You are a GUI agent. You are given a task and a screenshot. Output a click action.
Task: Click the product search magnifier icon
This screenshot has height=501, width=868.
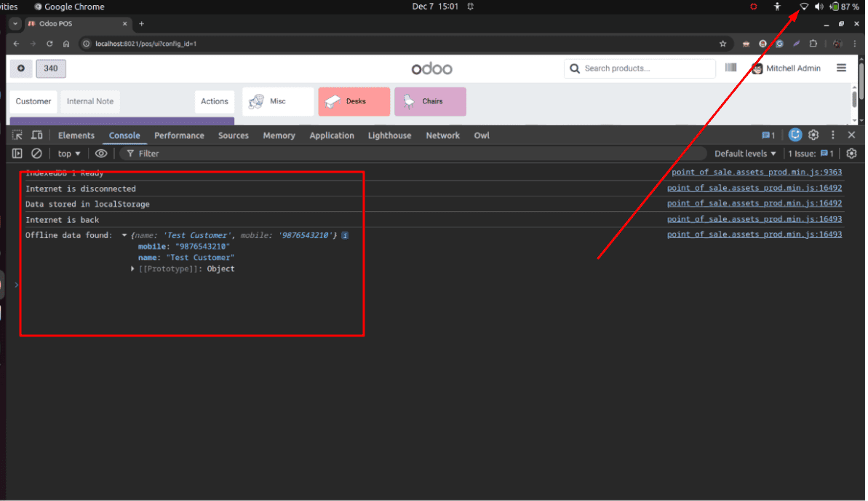[x=575, y=68]
